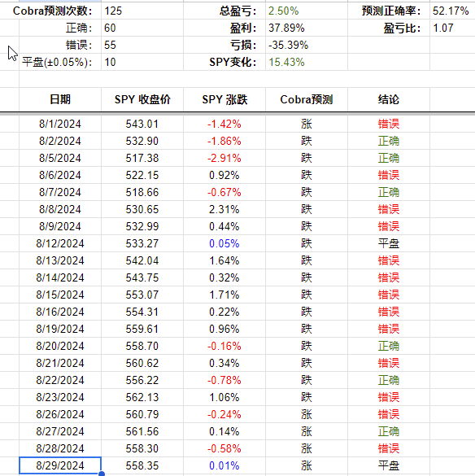Click the change cell 0.14%

pyautogui.click(x=224, y=431)
